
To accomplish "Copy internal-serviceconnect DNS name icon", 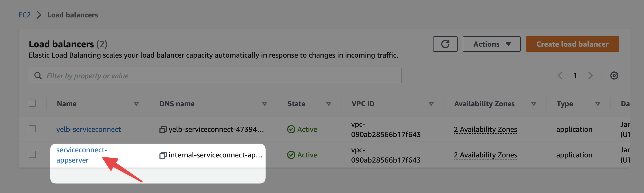I will (x=163, y=155).
